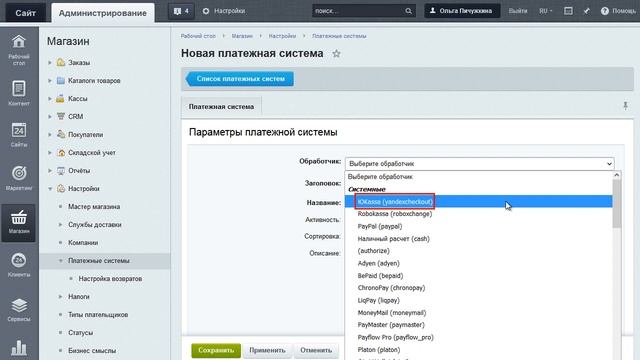
Task: Click the Отменить button
Action: pos(316,350)
